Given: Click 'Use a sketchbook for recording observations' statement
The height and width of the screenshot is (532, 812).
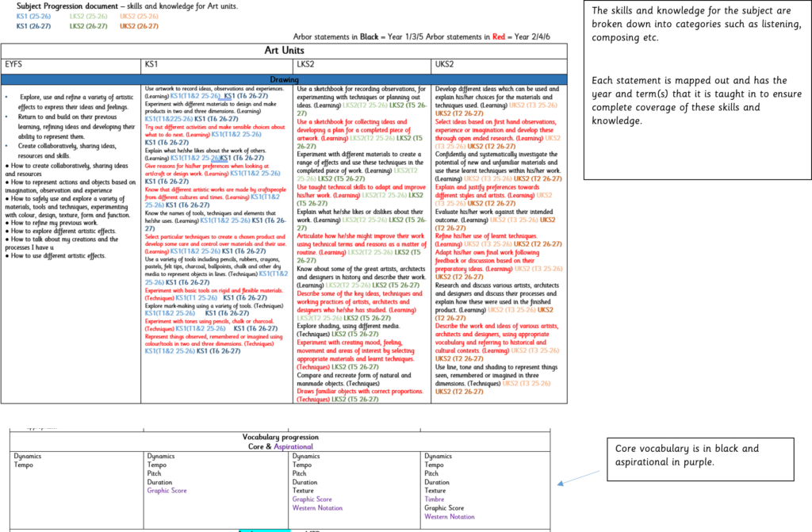Looking at the screenshot, I should click(x=362, y=101).
